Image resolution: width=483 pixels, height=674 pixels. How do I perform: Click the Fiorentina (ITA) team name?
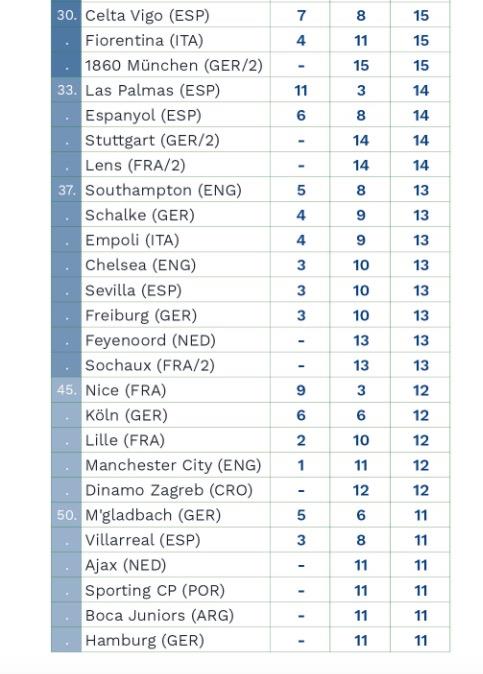144,40
